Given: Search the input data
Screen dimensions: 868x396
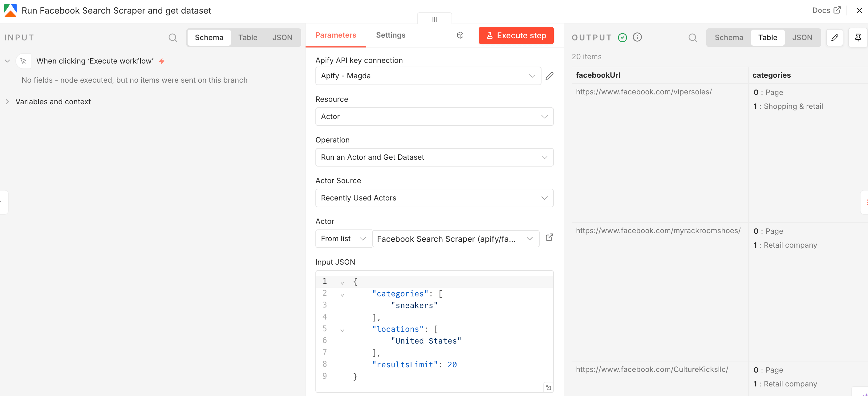Looking at the screenshot, I should click(173, 37).
